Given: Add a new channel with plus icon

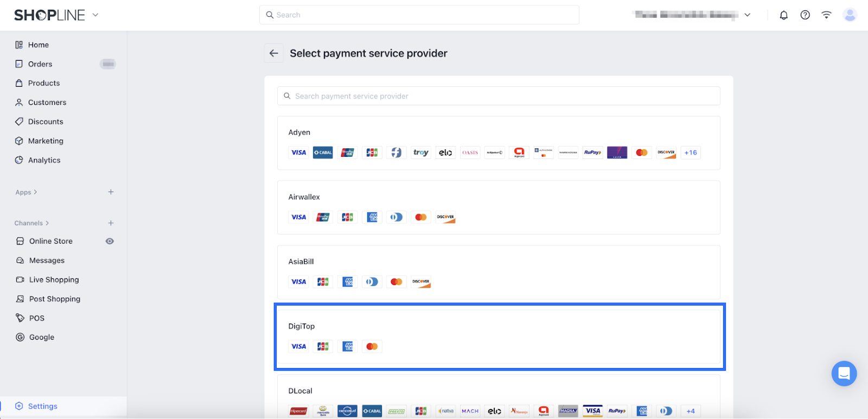Looking at the screenshot, I should click(111, 223).
